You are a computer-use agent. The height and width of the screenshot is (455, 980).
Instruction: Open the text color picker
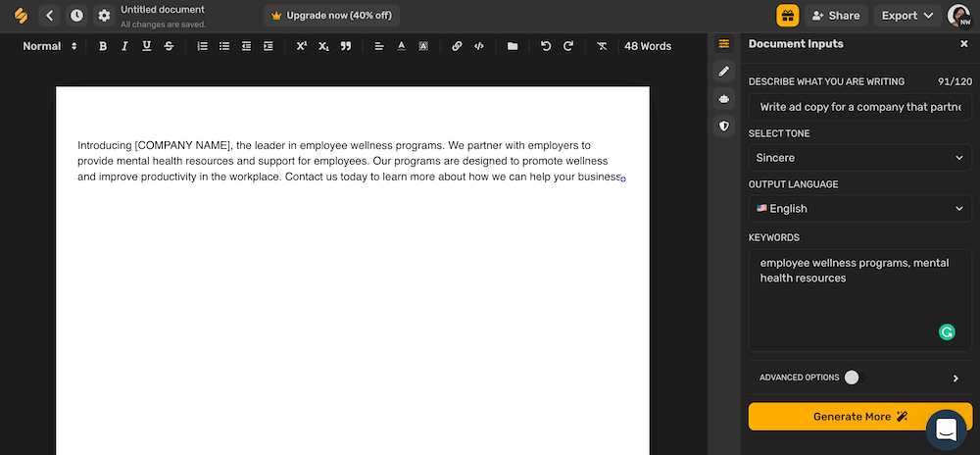(401, 46)
